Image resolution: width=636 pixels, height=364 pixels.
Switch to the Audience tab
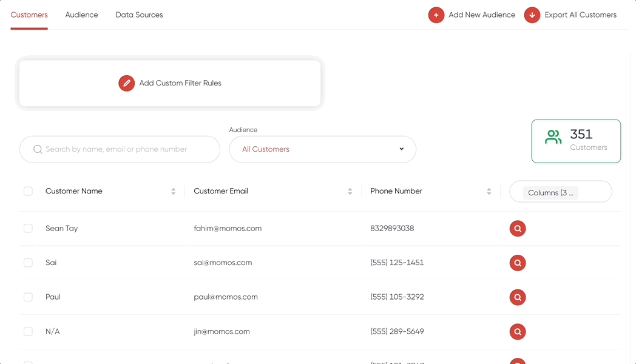[x=81, y=15]
